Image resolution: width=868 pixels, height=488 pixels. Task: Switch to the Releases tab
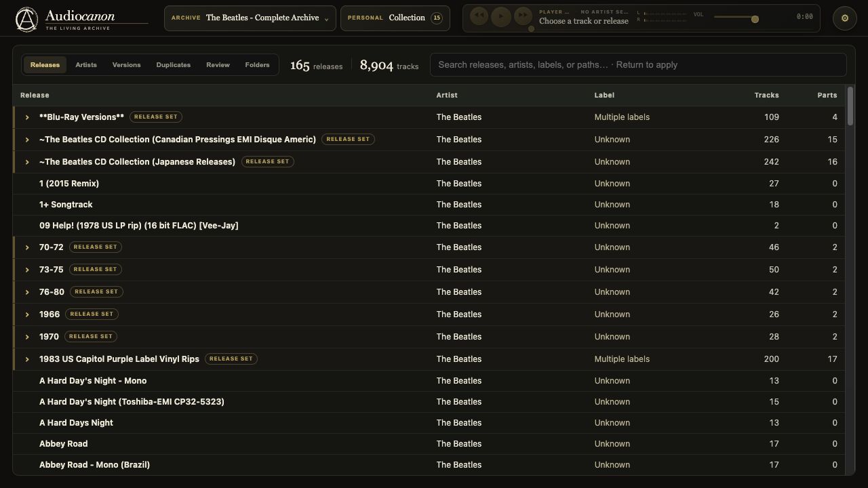(45, 65)
